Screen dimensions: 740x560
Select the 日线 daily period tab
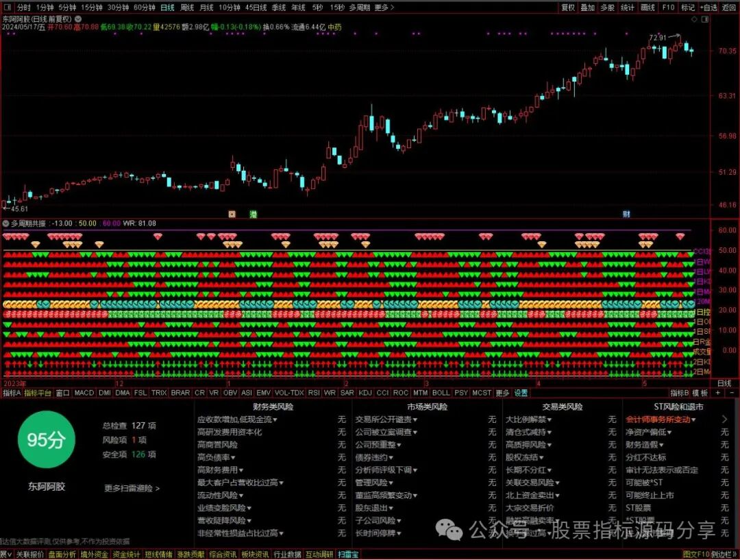(x=168, y=8)
